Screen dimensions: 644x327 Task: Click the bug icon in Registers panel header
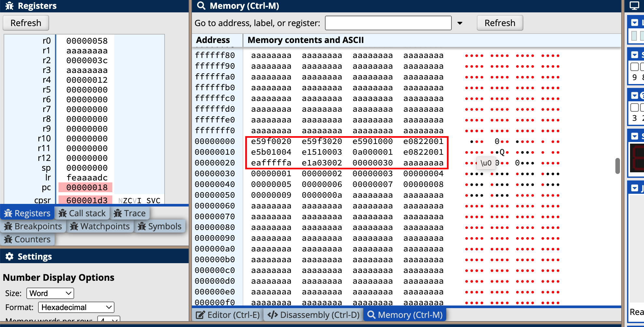[x=9, y=6]
